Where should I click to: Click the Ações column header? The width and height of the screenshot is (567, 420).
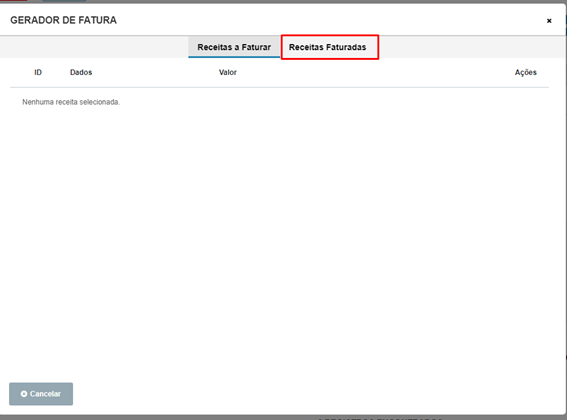tap(526, 72)
